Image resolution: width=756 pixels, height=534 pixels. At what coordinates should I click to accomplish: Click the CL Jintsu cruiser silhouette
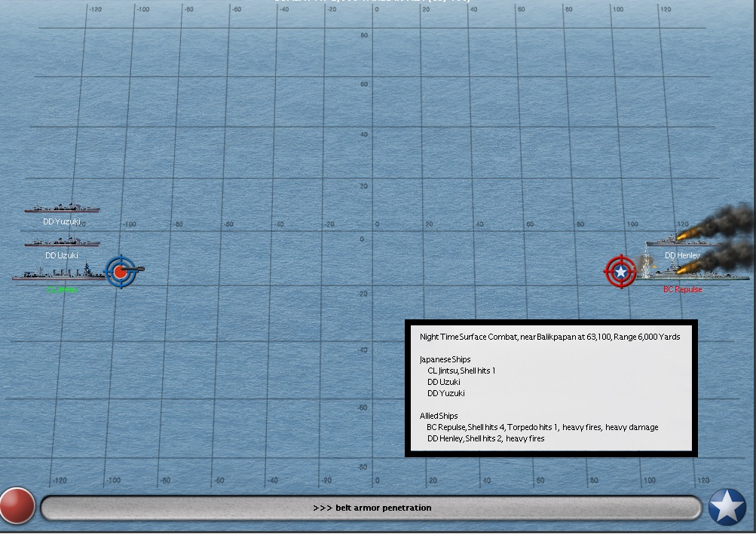59,272
